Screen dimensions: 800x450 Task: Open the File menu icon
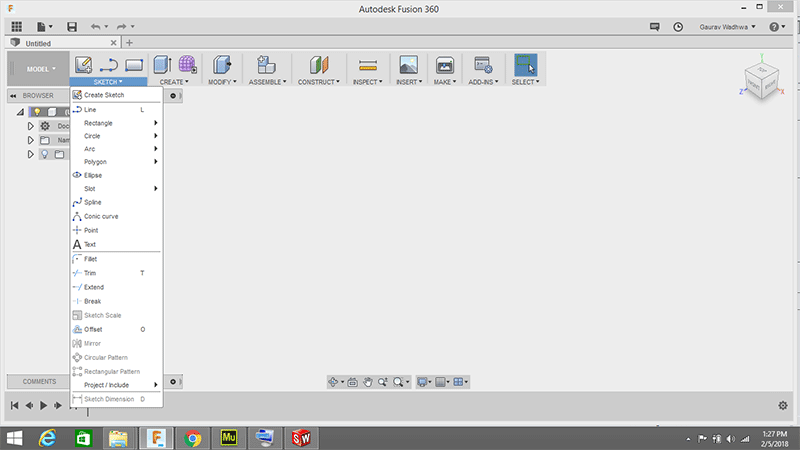pyautogui.click(x=44, y=27)
